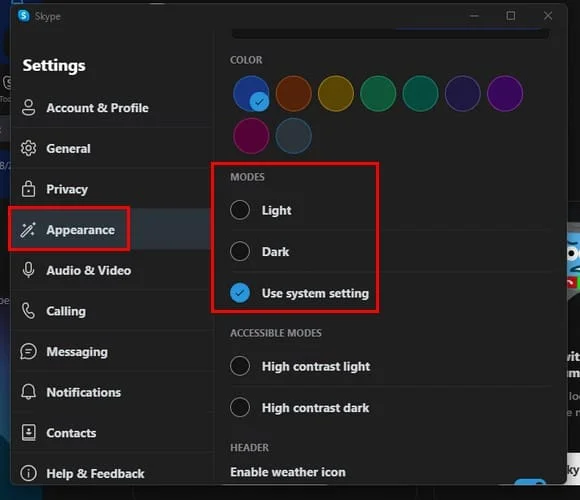
Task: Click the Appearance magic wand icon
Action: (x=28, y=230)
